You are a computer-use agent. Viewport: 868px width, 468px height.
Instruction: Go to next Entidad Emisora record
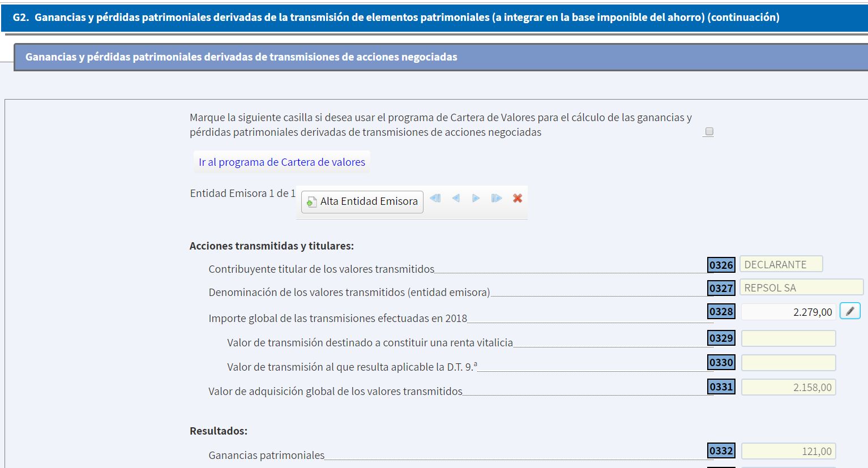coord(476,198)
